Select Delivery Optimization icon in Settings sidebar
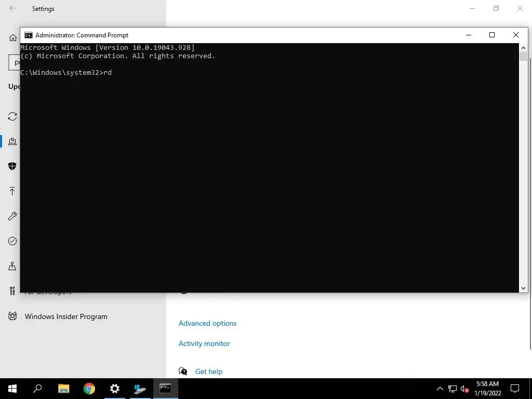Image resolution: width=532 pixels, height=399 pixels. [12, 141]
